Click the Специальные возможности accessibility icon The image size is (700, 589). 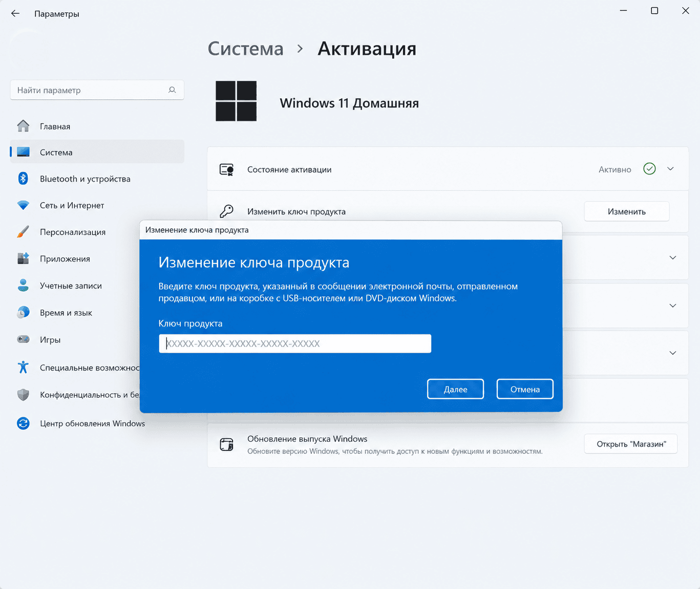pos(23,367)
